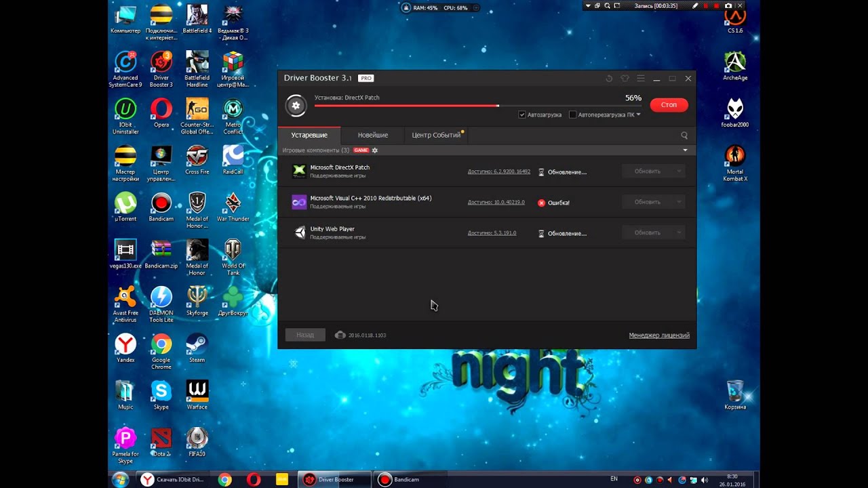Click the database version icon near 2016.0118.1103
868x488 pixels.
click(340, 335)
